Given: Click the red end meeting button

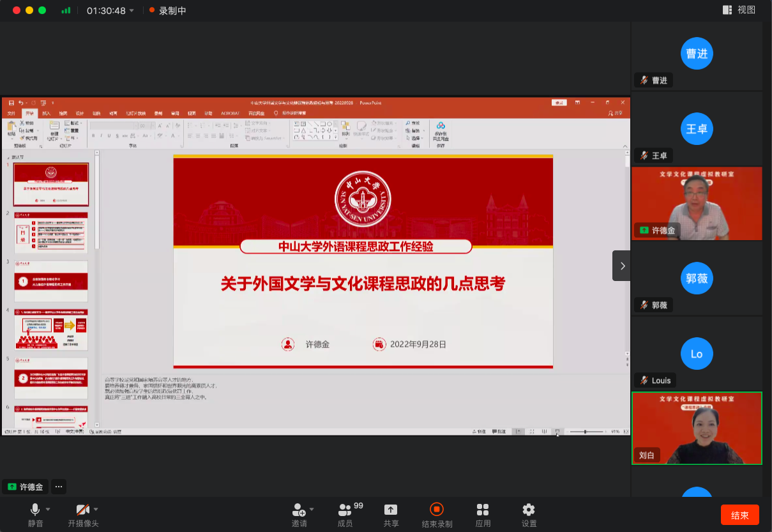Looking at the screenshot, I should (x=739, y=515).
